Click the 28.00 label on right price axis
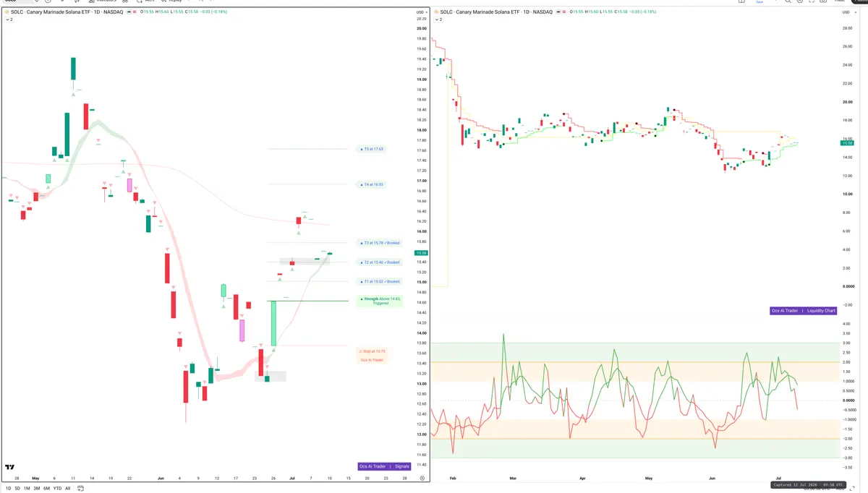Image resolution: width=868 pixels, height=493 pixels. tap(848, 28)
